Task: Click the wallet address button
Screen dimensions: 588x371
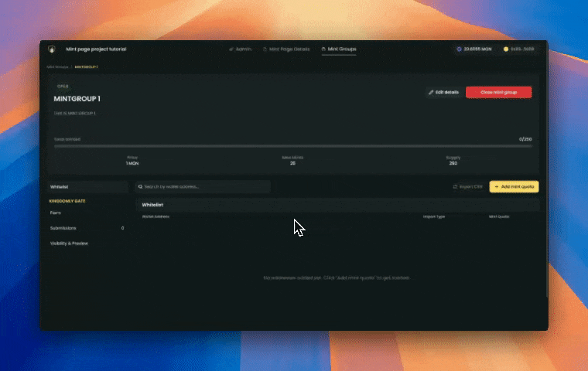Action: point(519,49)
